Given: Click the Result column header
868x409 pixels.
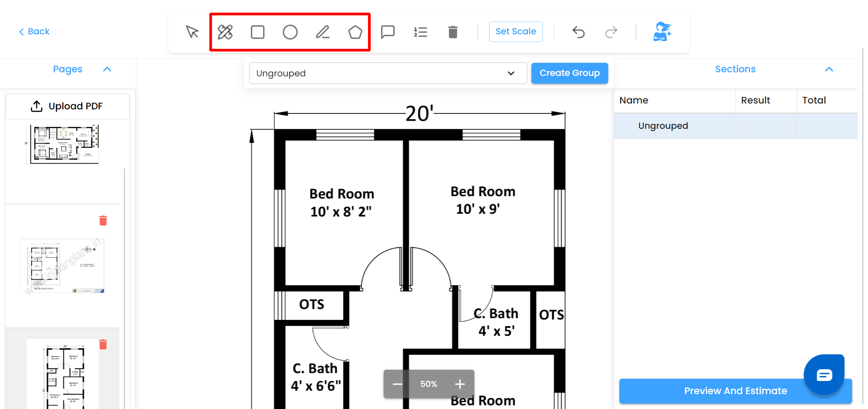Looking at the screenshot, I should (766, 100).
